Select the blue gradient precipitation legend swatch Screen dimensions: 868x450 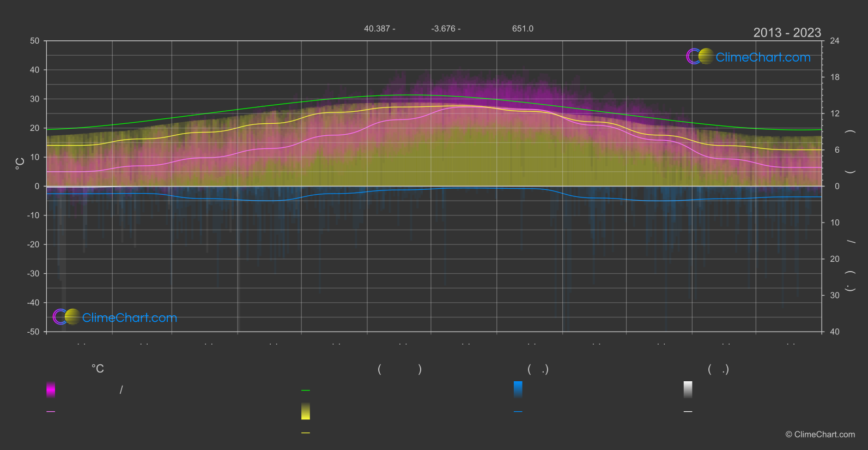coord(518,389)
